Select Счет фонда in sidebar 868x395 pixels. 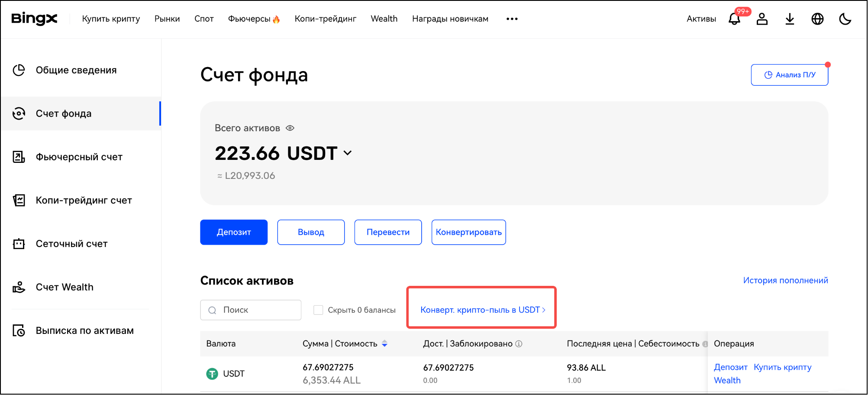tap(81, 113)
